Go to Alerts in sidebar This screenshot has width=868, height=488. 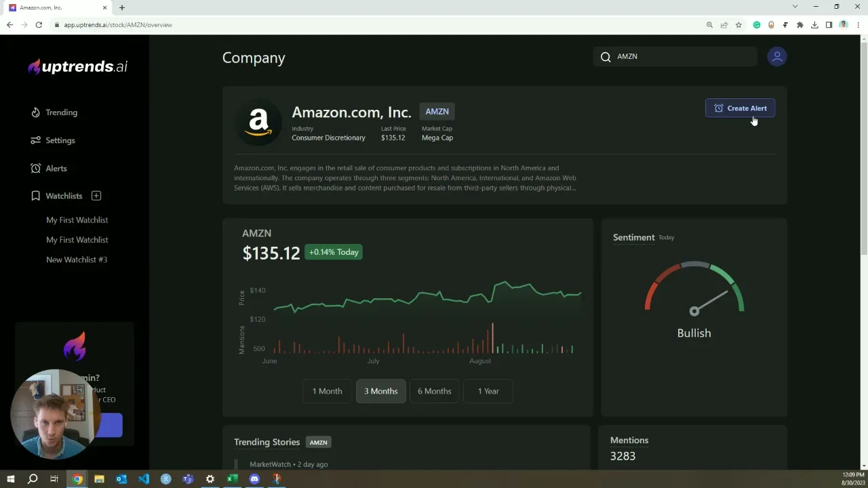click(x=56, y=168)
